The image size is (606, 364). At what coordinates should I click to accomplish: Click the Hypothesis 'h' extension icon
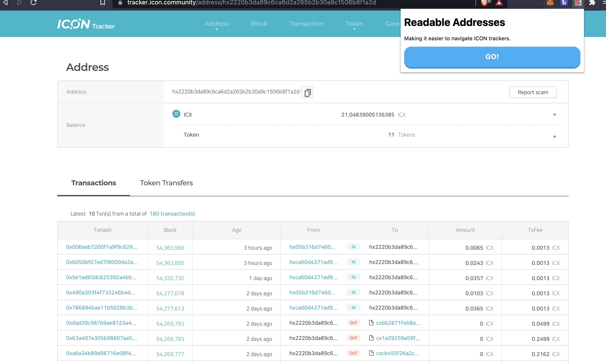tap(564, 3)
